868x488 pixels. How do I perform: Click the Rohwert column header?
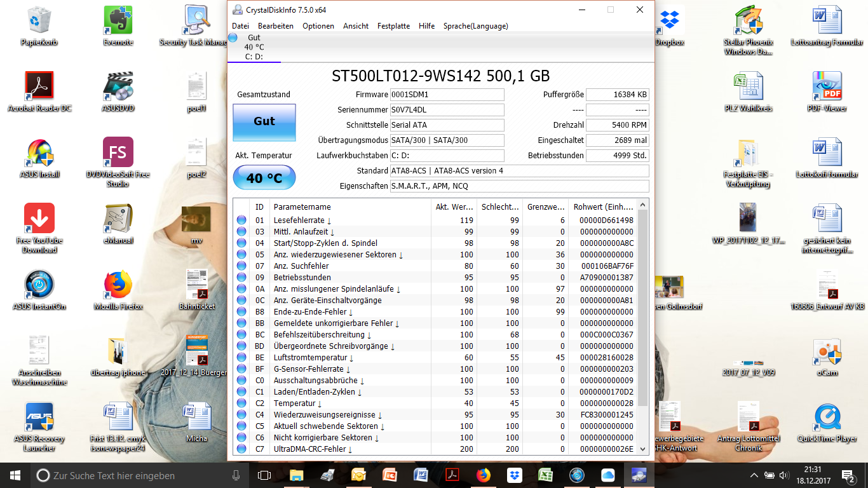pos(602,207)
